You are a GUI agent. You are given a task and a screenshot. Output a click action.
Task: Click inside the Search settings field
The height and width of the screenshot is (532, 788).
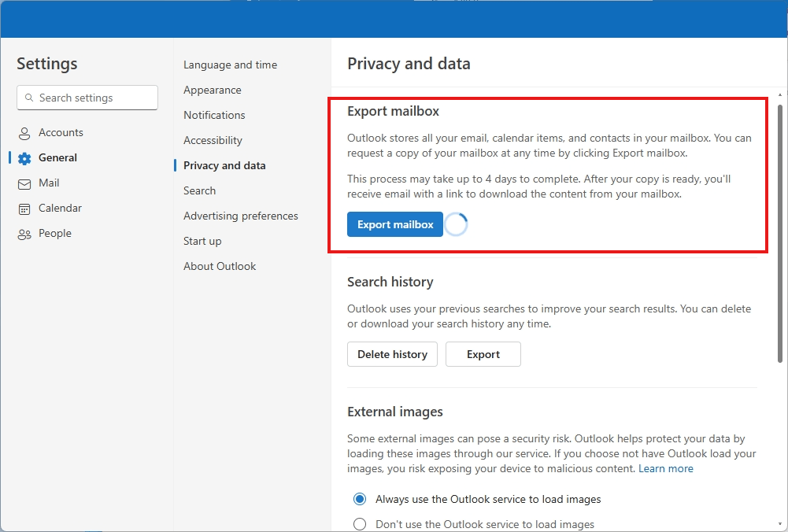pos(87,98)
